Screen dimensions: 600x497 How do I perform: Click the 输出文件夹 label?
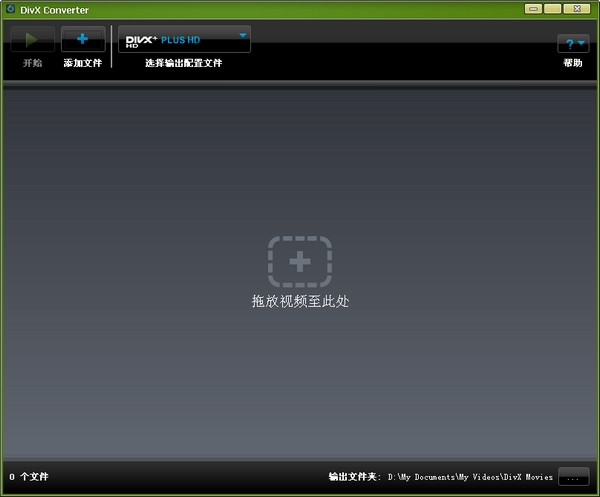pos(354,477)
